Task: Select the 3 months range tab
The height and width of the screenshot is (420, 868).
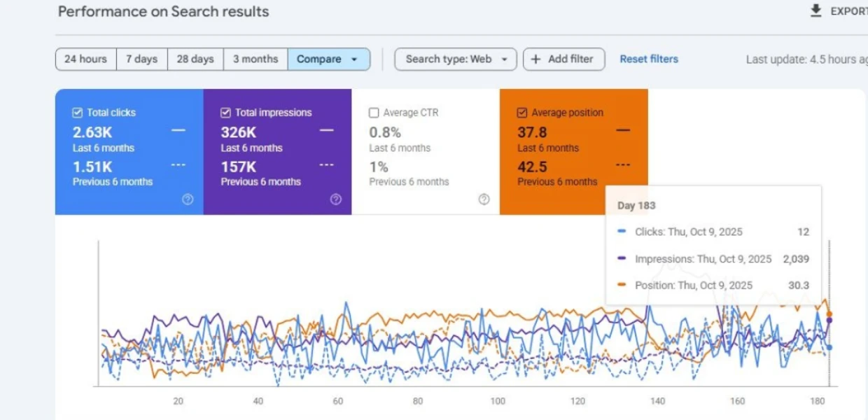Action: 255,59
